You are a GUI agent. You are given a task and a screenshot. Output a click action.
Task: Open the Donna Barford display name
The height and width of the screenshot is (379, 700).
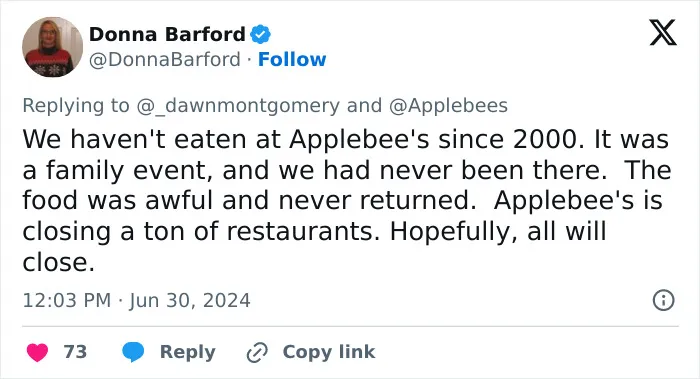(x=167, y=34)
